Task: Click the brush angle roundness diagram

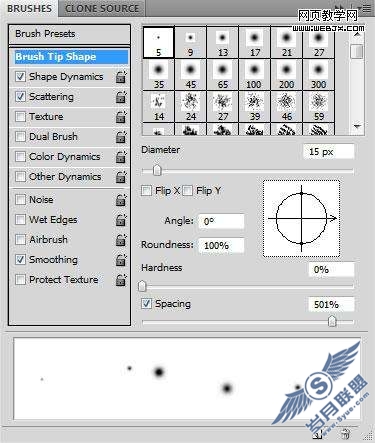Action: [302, 219]
